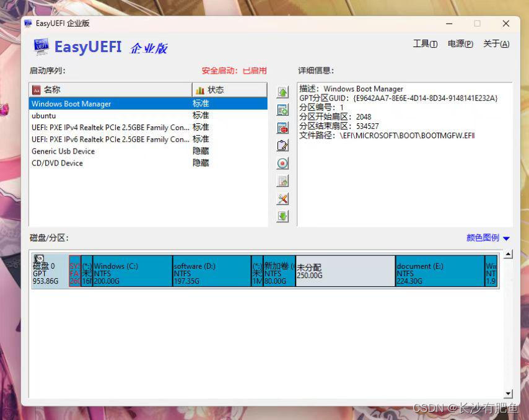The image size is (529, 420).
Task: Click the delete boot entry icon
Action: pos(282,128)
